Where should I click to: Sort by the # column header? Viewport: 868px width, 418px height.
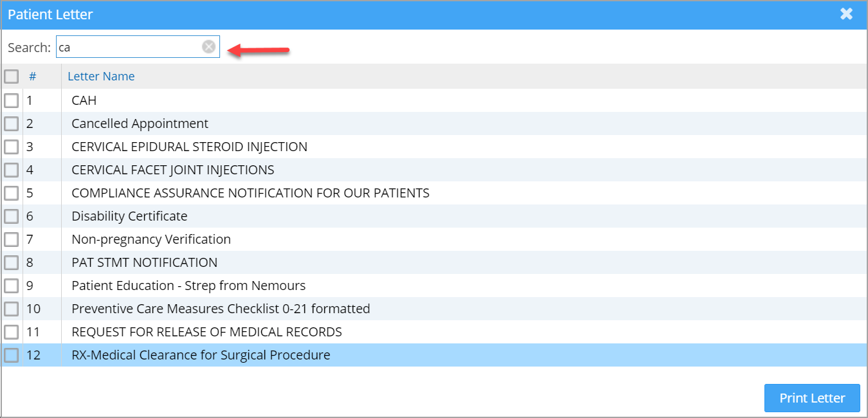pyautogui.click(x=32, y=77)
